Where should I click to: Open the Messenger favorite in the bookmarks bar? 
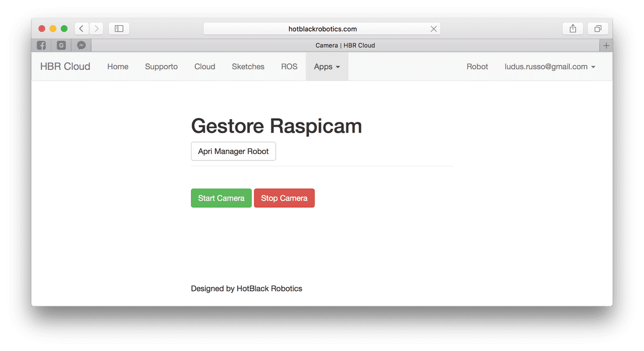point(81,45)
